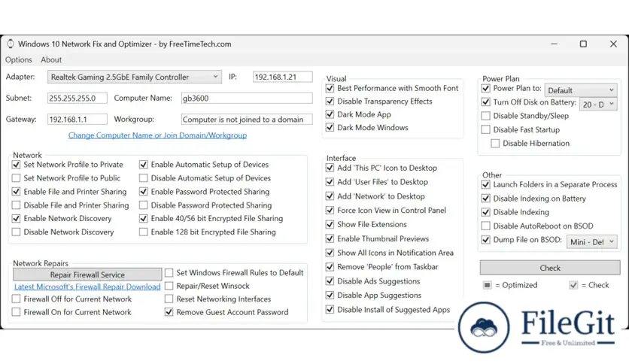
Task: Check Firewall Off for Current Network
Action: [16, 299]
